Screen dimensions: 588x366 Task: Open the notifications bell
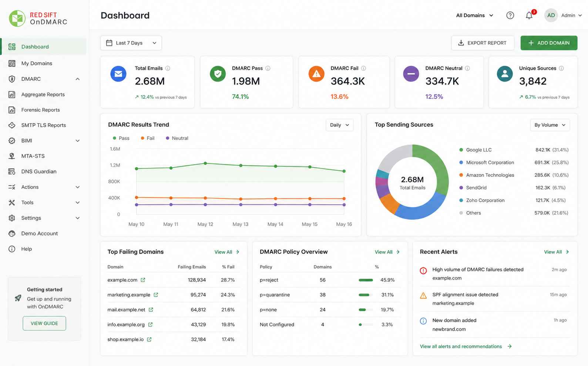pos(529,15)
